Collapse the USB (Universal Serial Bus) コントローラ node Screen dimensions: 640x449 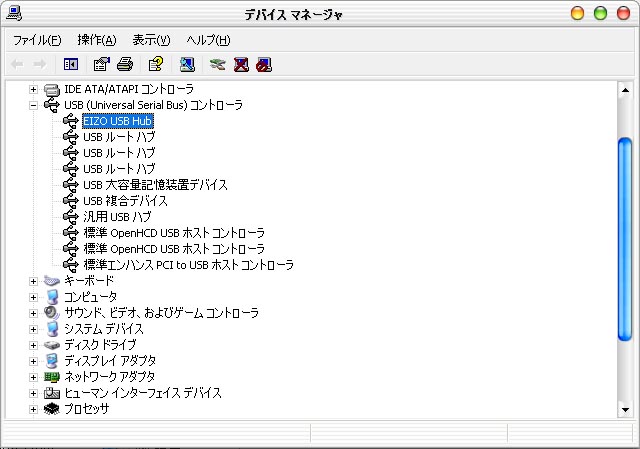33,105
